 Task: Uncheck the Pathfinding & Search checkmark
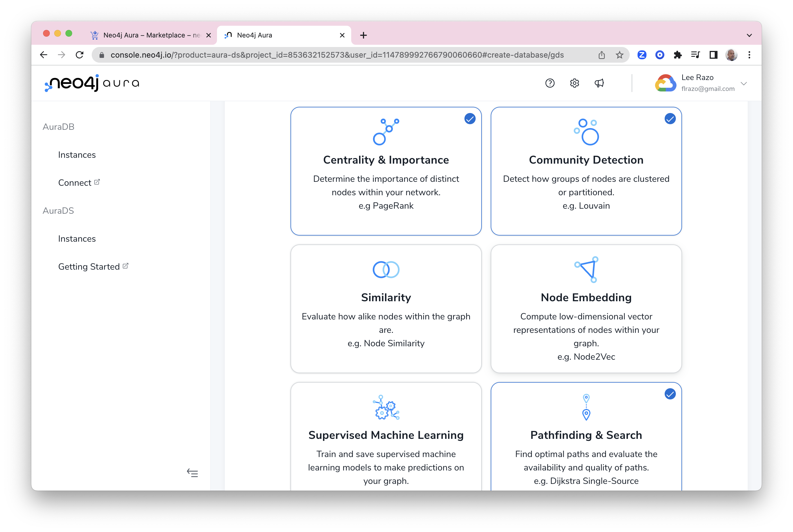tap(670, 394)
